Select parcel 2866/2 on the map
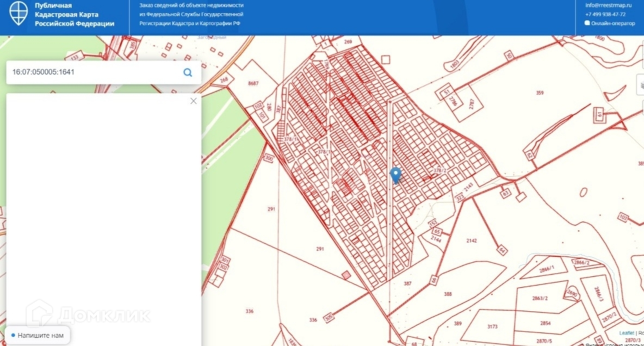Screen dimensions: 644x346 pos(581,263)
